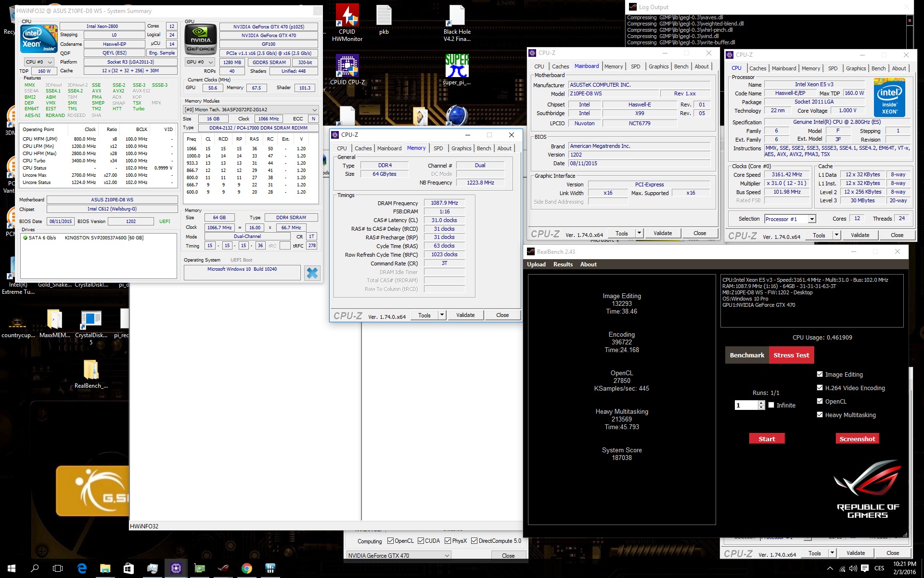Switch to Stress Test in RealBench

coord(791,355)
